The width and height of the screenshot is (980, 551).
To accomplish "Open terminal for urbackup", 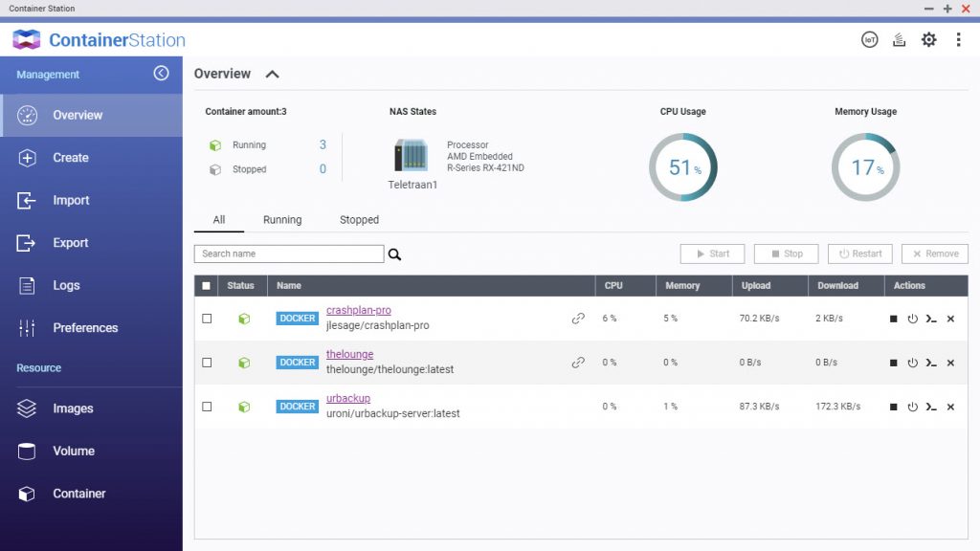I will pos(931,407).
